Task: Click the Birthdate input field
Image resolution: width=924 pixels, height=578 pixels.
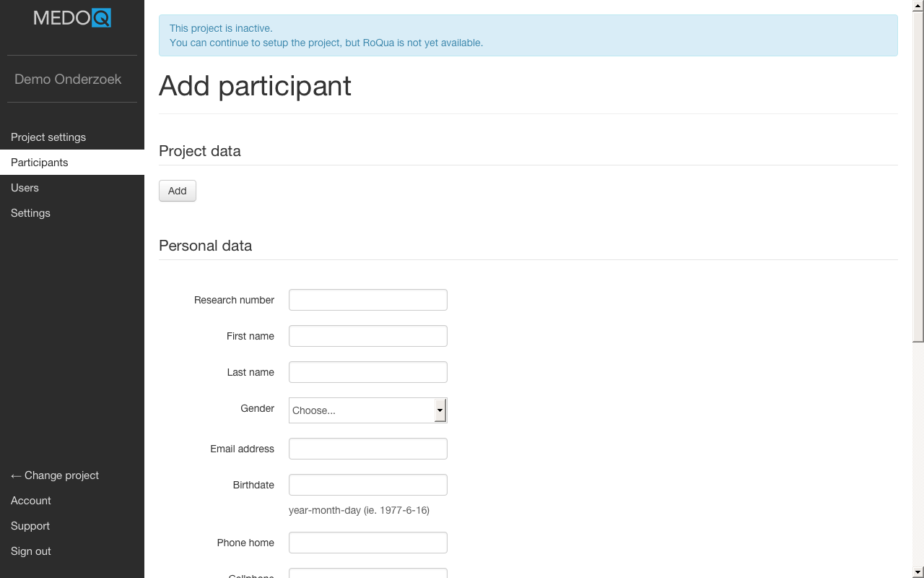Action: pyautogui.click(x=368, y=485)
